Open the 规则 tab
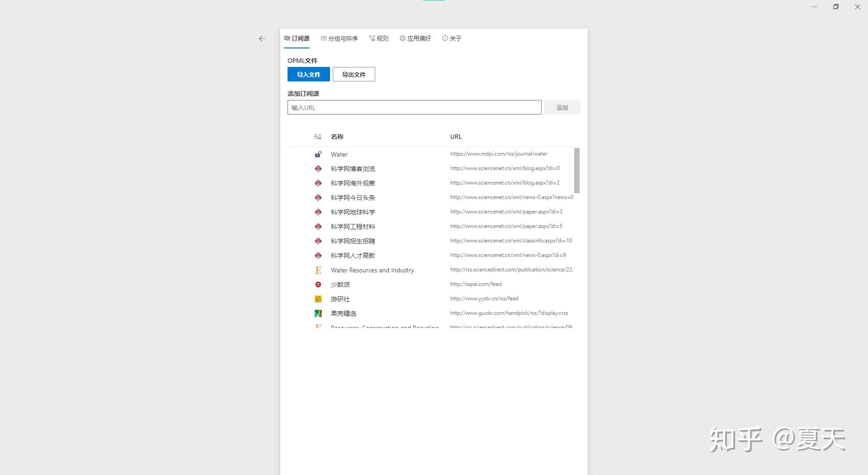The height and width of the screenshot is (475, 868). pos(379,38)
